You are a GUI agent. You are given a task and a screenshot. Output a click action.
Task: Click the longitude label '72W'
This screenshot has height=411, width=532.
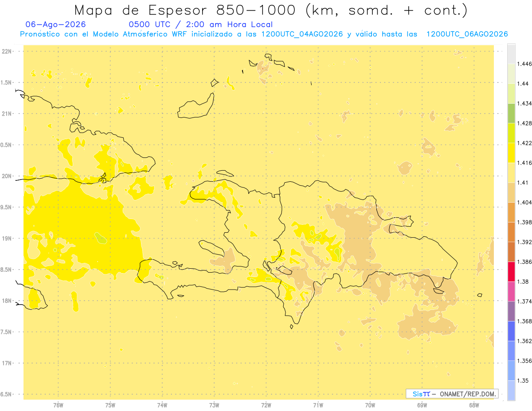point(266,405)
